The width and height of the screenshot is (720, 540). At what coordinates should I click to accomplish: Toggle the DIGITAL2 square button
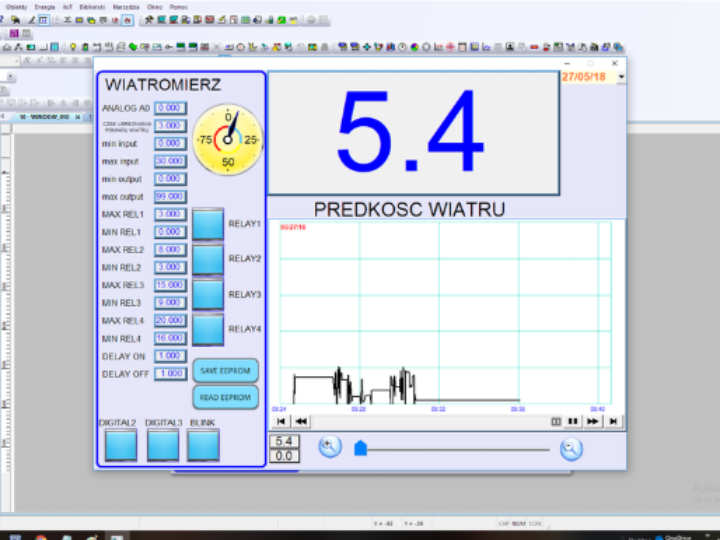tap(121, 445)
